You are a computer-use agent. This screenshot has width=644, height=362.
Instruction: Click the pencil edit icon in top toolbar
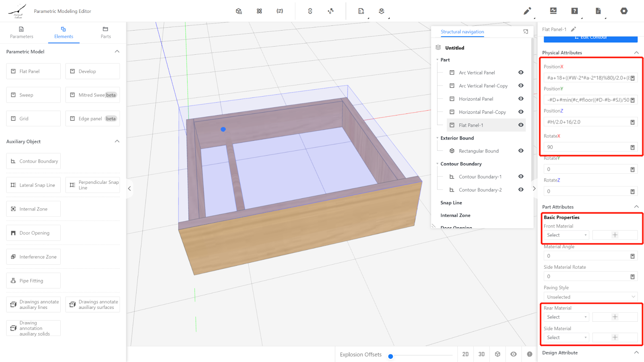[x=527, y=11]
